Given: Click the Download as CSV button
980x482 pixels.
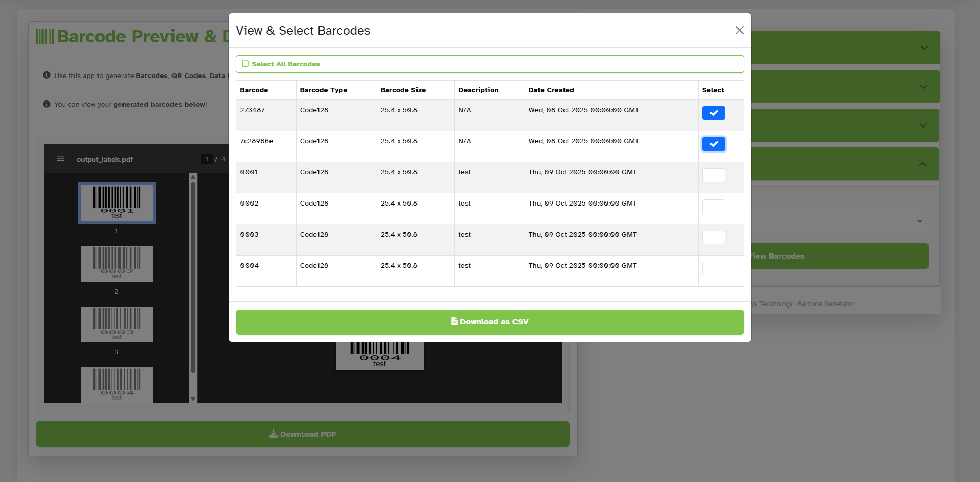Looking at the screenshot, I should coord(489,321).
